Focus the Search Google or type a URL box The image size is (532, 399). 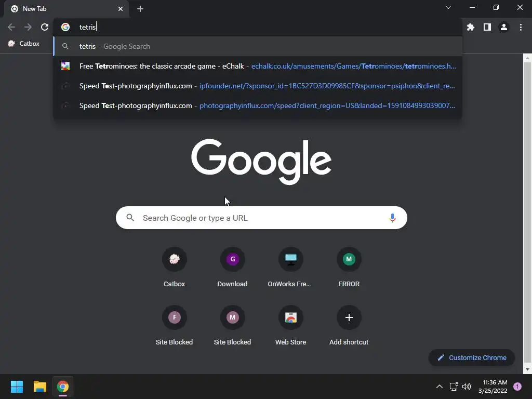(261, 218)
